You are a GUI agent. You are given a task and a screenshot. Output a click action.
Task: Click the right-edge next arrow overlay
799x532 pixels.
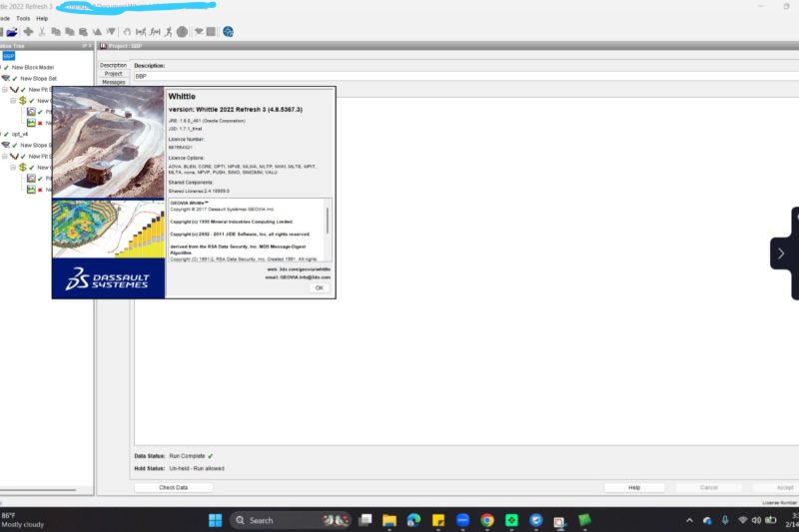pyautogui.click(x=781, y=253)
